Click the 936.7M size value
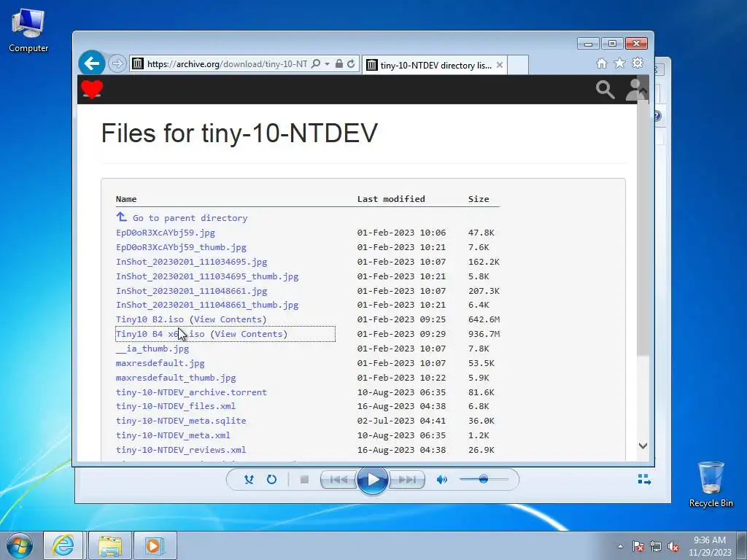747x560 pixels. (x=484, y=334)
